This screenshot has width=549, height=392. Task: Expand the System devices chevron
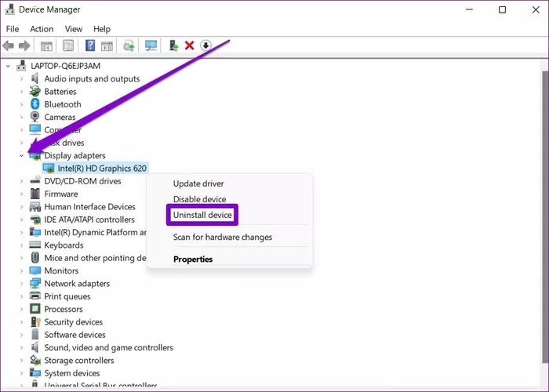coord(21,373)
